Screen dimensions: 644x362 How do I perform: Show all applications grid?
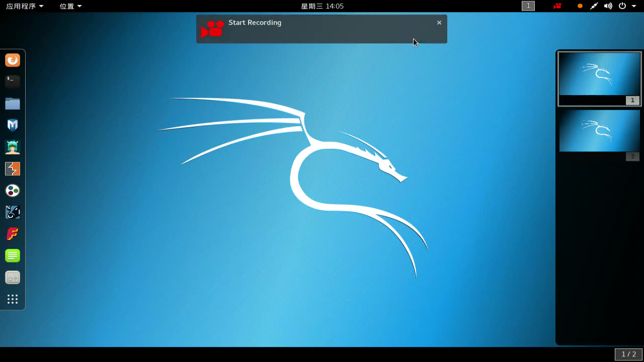(13, 299)
